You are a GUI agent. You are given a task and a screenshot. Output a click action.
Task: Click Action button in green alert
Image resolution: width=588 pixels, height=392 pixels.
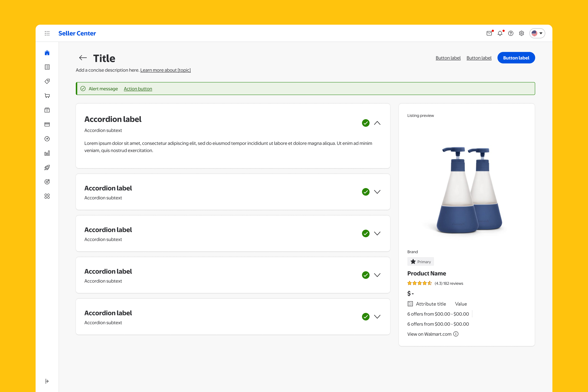pyautogui.click(x=138, y=89)
